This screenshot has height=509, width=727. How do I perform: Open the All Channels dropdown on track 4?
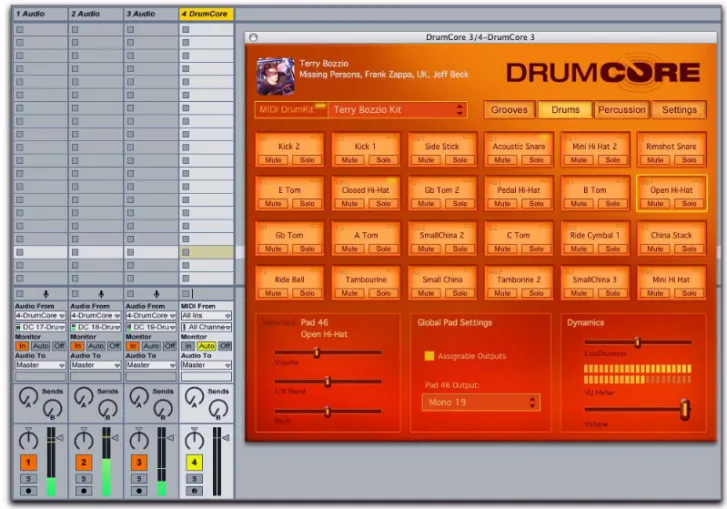(x=206, y=327)
